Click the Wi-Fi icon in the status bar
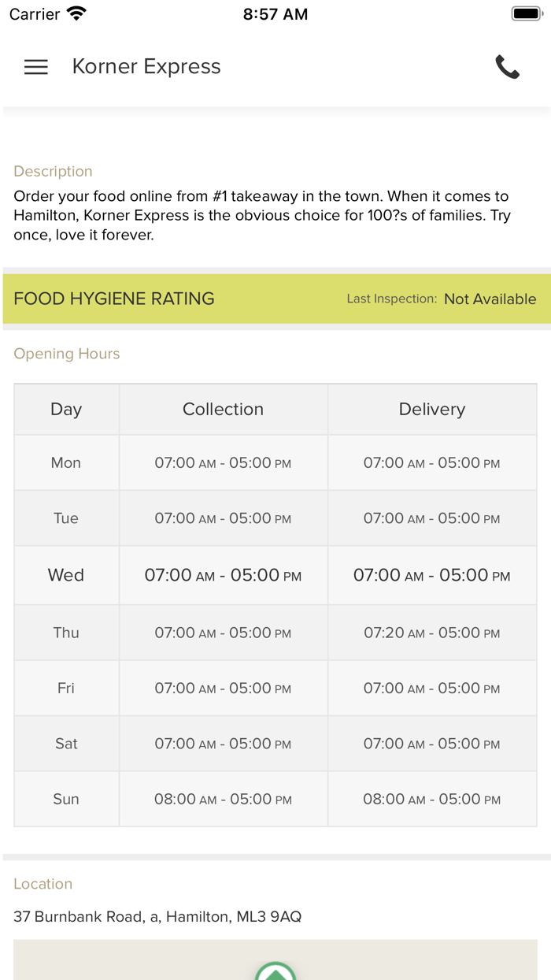The image size is (551, 980). (x=75, y=13)
